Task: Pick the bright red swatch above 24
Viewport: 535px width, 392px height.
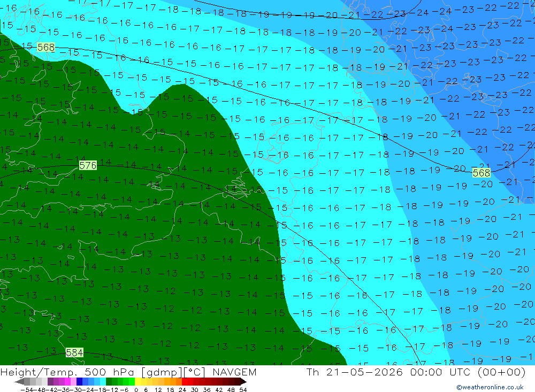Action: 185,382
